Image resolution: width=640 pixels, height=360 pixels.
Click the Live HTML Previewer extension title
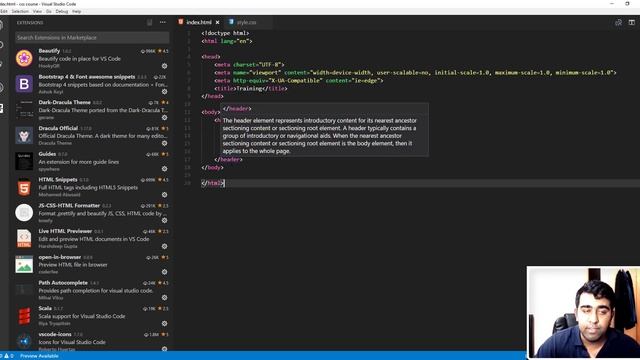(x=65, y=231)
